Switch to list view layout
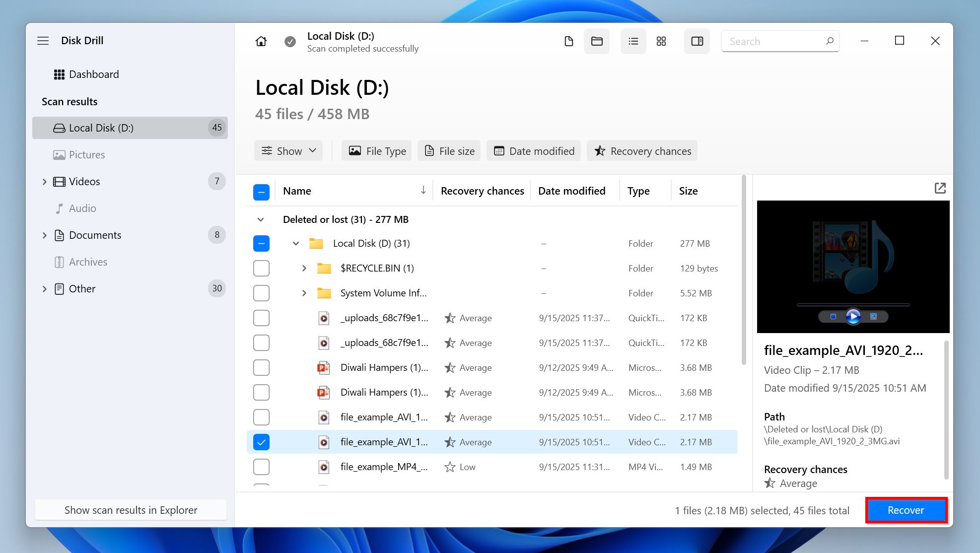Viewport: 980px width, 553px height. 633,41
